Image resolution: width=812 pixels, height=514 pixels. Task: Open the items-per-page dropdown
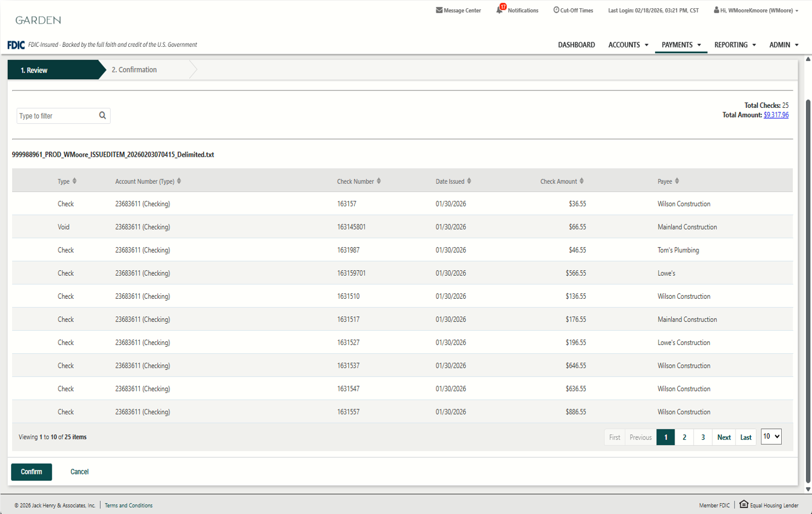pyautogui.click(x=771, y=436)
